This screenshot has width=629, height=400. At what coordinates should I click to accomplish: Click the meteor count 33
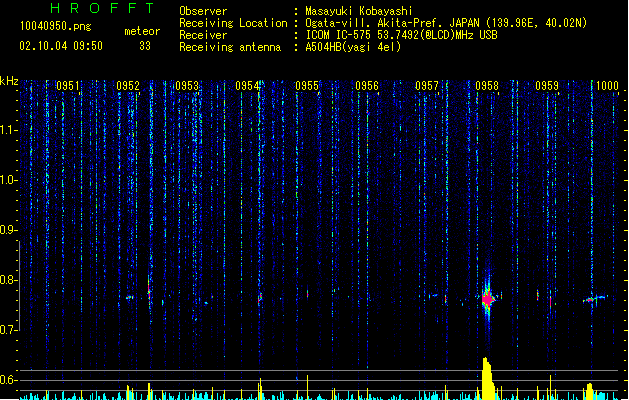coord(145,46)
